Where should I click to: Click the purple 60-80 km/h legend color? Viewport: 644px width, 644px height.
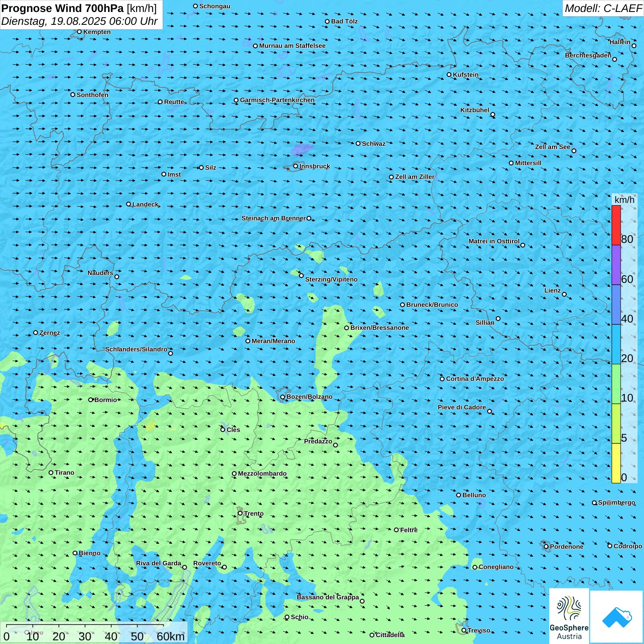click(616, 265)
